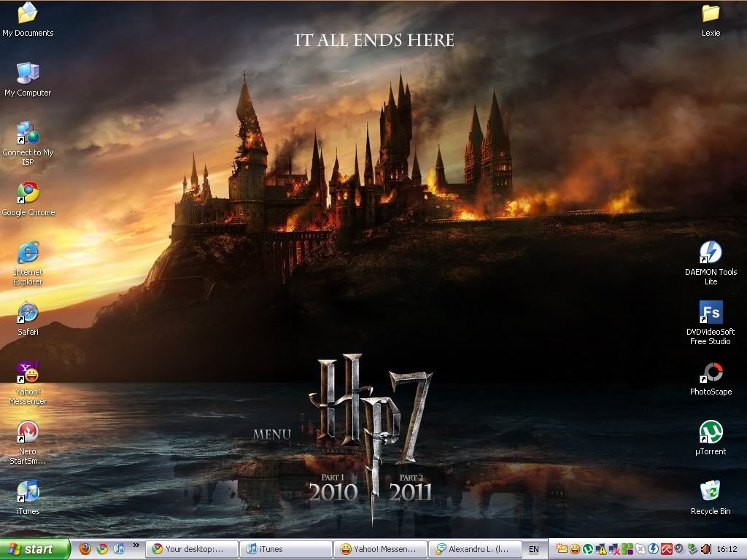
Task: Open the green µTorrent tray icon
Action: click(588, 549)
